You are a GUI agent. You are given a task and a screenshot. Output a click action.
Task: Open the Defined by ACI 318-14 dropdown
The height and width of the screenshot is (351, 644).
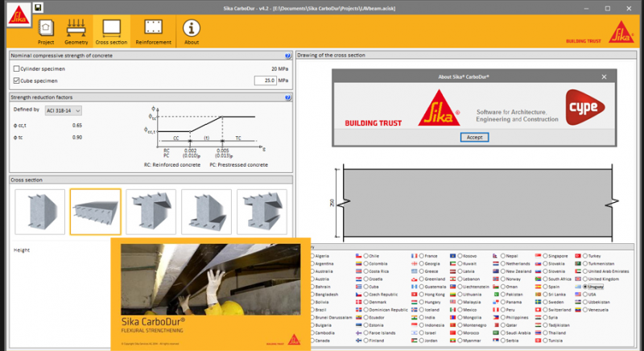(64, 110)
